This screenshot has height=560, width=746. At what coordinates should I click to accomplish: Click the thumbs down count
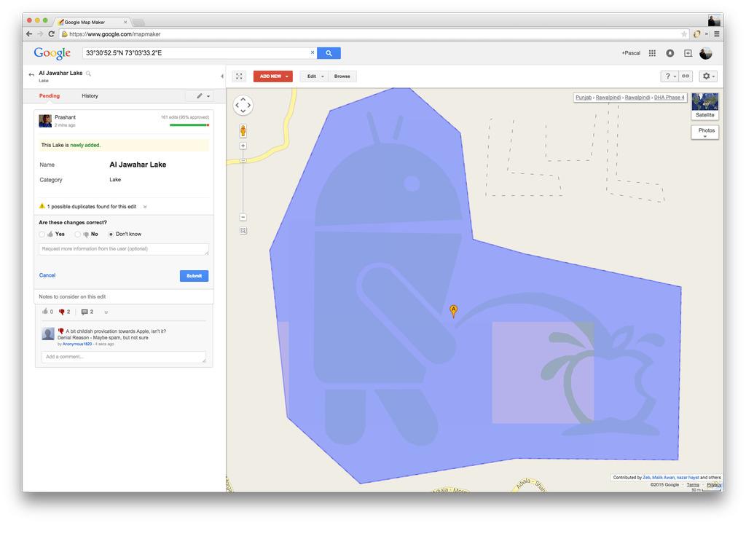pyautogui.click(x=64, y=312)
